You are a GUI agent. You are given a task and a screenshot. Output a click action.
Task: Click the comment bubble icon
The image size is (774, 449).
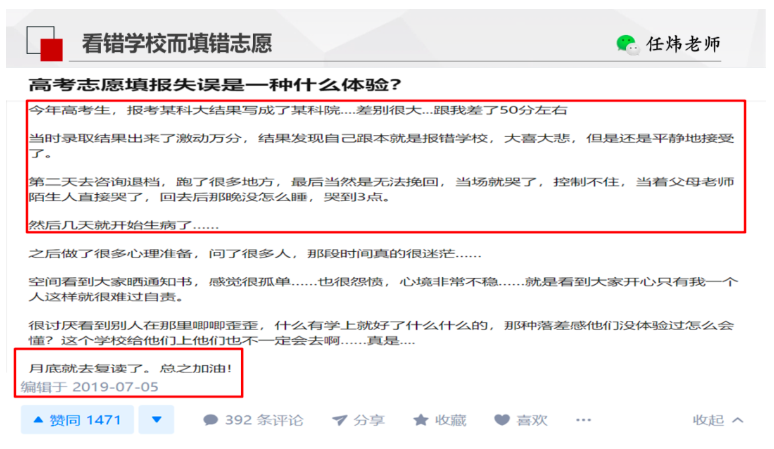(211, 420)
